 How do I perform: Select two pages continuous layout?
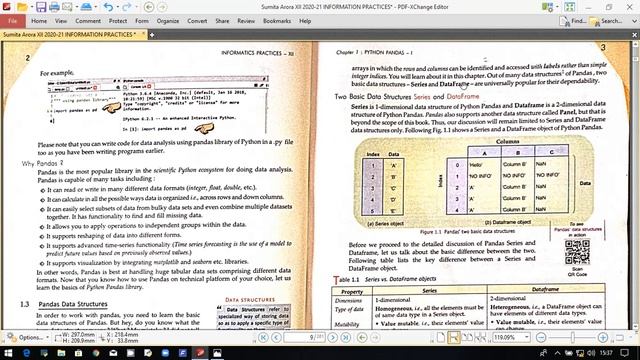tap(480, 338)
